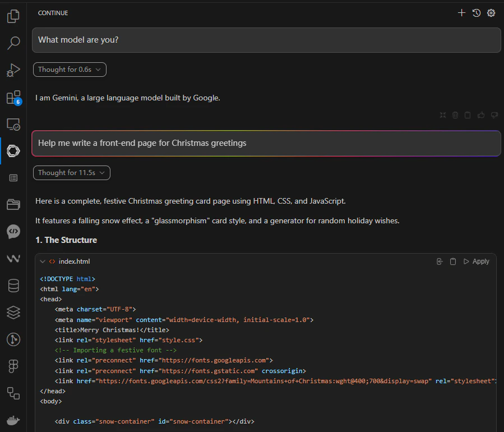Open Continue settings gear
Screen dimensions: 504x432
491,13
